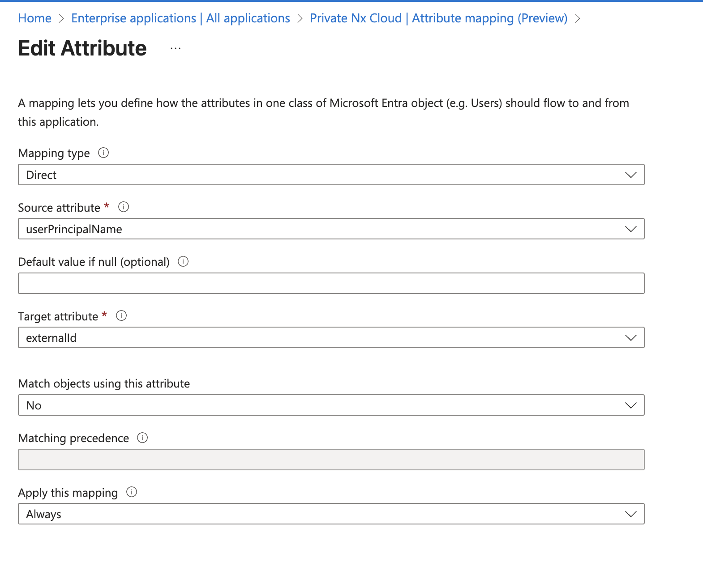Expand the Source attribute userPrincipalName dropdown
The image size is (703, 588).
tap(331, 229)
